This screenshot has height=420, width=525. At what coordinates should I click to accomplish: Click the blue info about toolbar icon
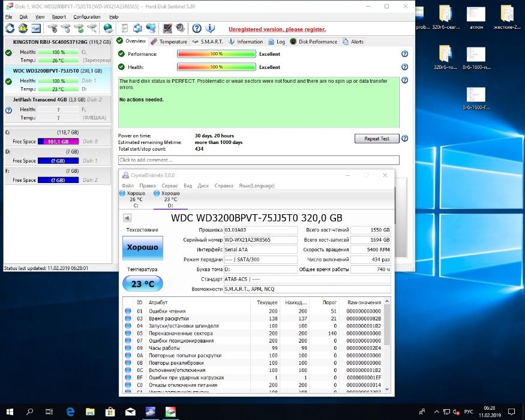coord(210,28)
